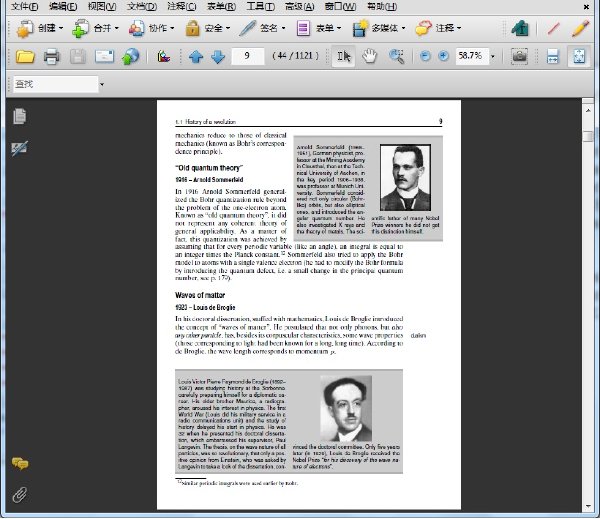Click the printer icon

pos(52,57)
